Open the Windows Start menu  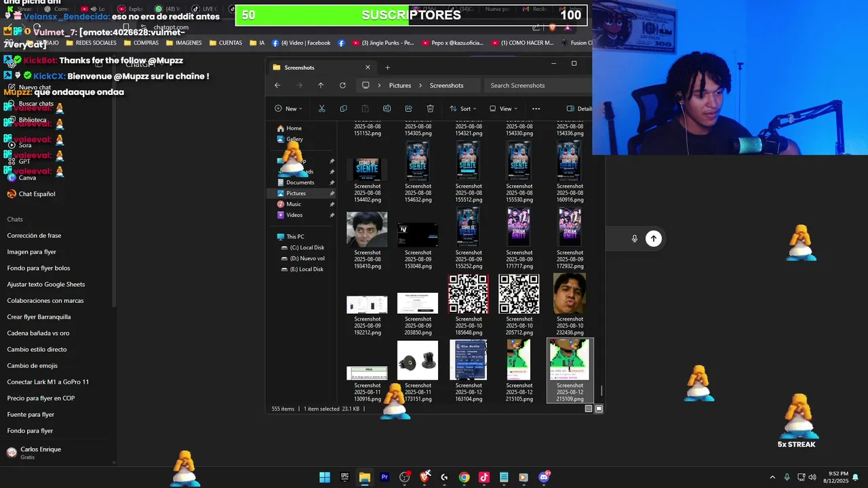[x=325, y=477]
